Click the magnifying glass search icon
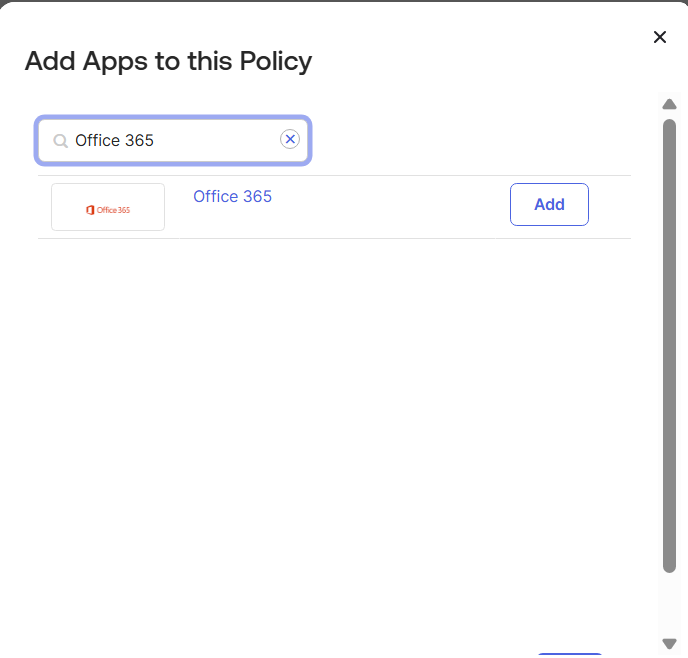The width and height of the screenshot is (688, 658). 60,141
